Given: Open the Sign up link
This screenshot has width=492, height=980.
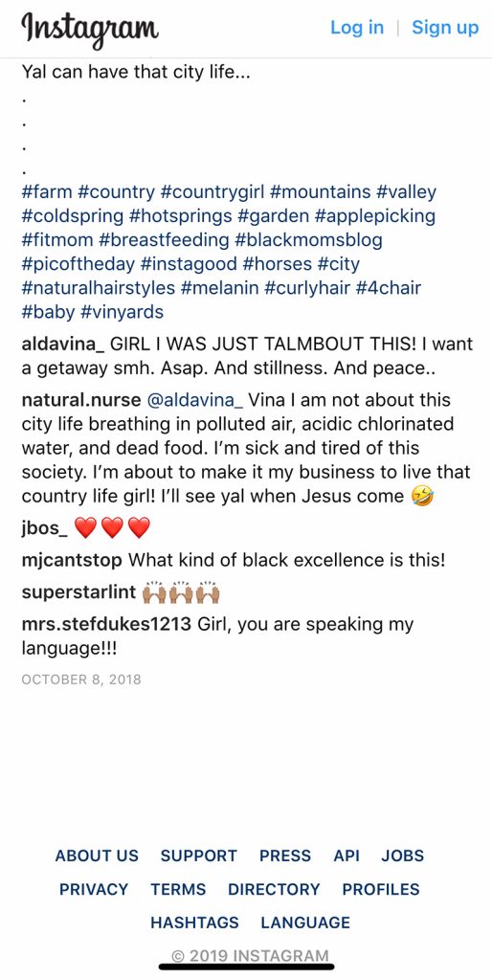Looking at the screenshot, I should 445,28.
